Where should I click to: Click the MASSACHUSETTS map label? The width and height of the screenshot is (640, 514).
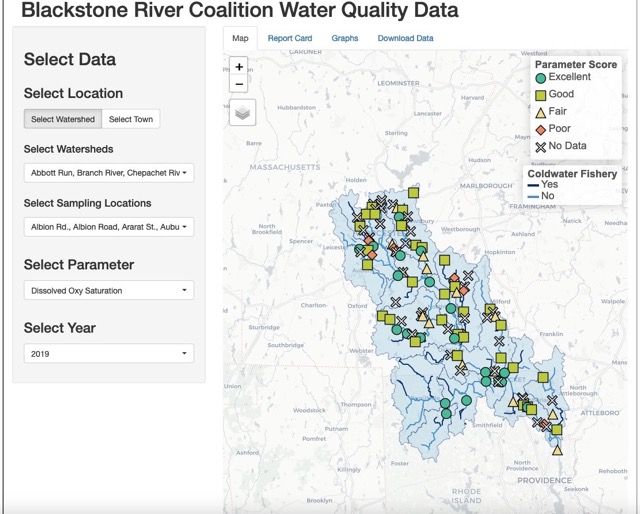[285, 167]
